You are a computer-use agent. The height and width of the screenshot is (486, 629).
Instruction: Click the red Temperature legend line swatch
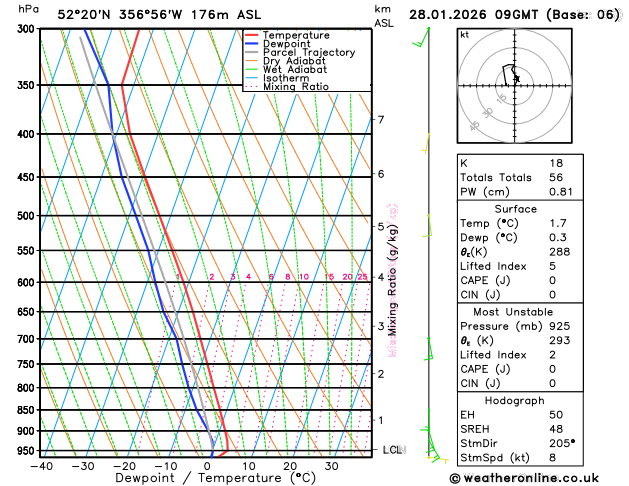tap(252, 35)
